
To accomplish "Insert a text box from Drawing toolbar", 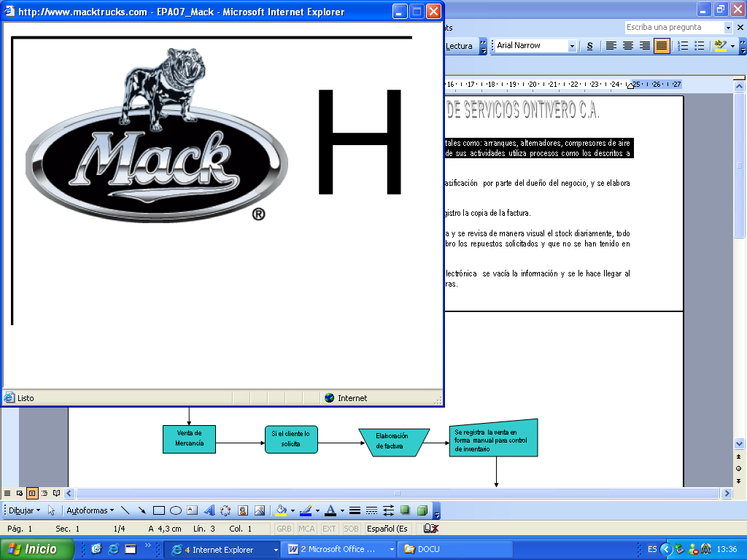I will (193, 510).
